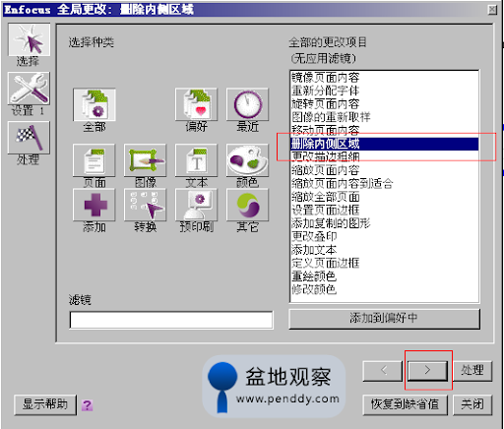This screenshot has height=429, width=504.
Task: Select 镜像页面内容 in the changes list
Action: [x=326, y=78]
